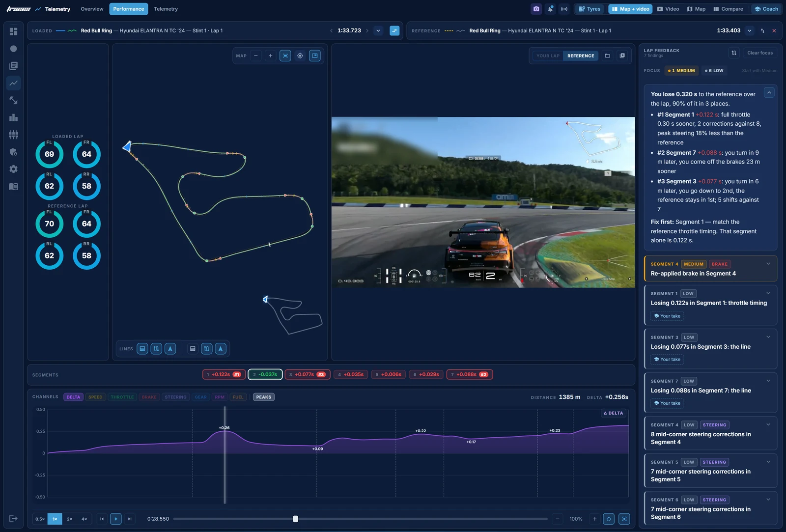The image size is (786, 532).
Task: Open the loaded lap time dropdown
Action: (378, 30)
